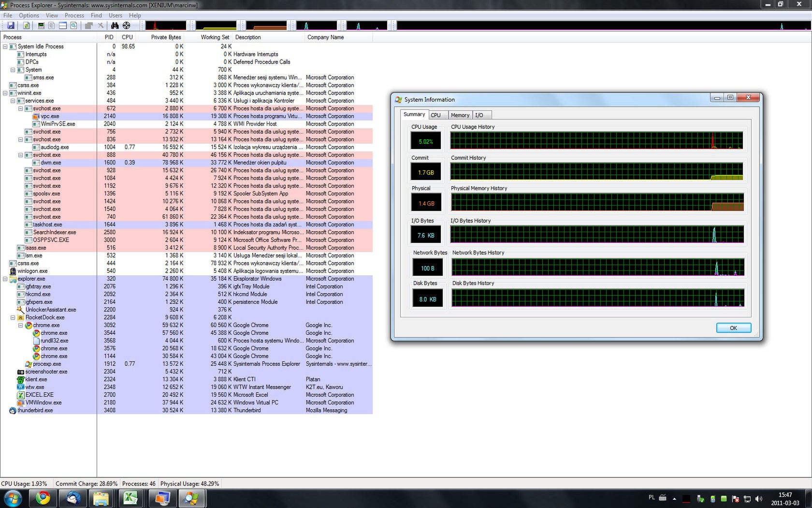Click the Windows Start orb
The height and width of the screenshot is (508, 812).
pos(13,498)
